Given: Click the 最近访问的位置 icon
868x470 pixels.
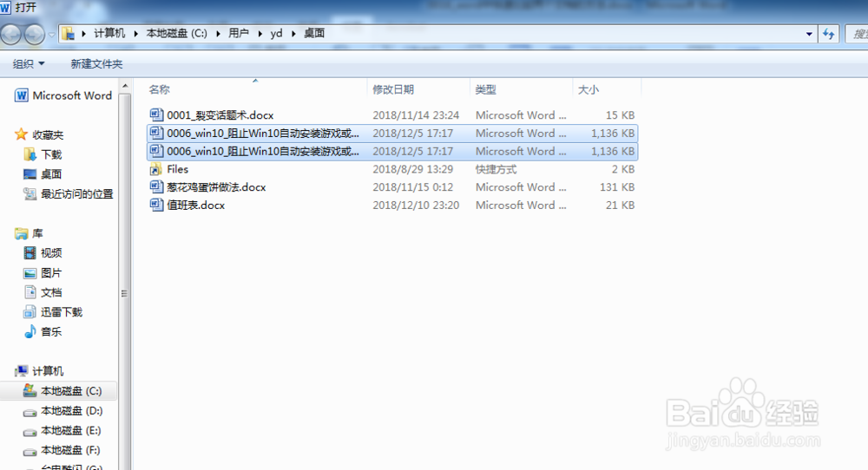Looking at the screenshot, I should point(30,193).
